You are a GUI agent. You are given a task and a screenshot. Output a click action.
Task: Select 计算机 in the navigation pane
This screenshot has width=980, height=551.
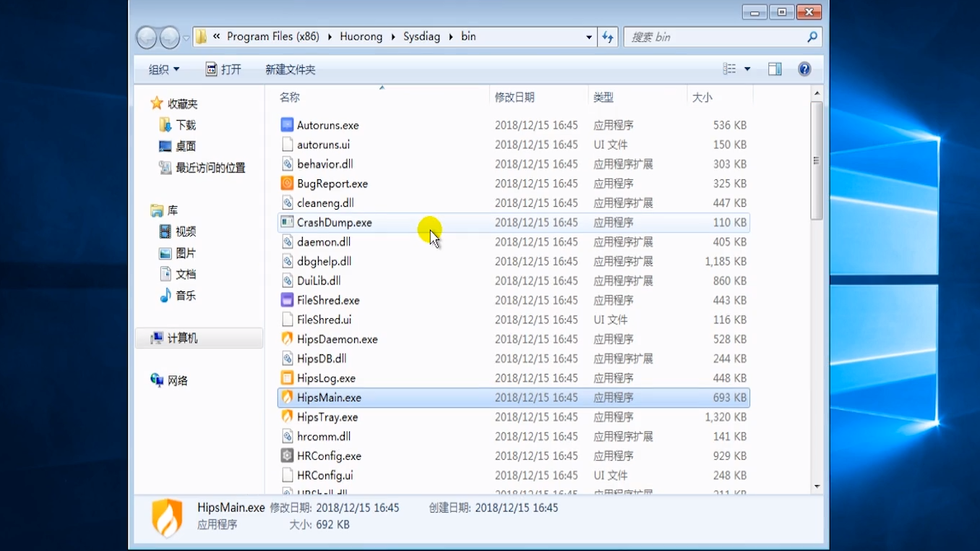coord(199,338)
